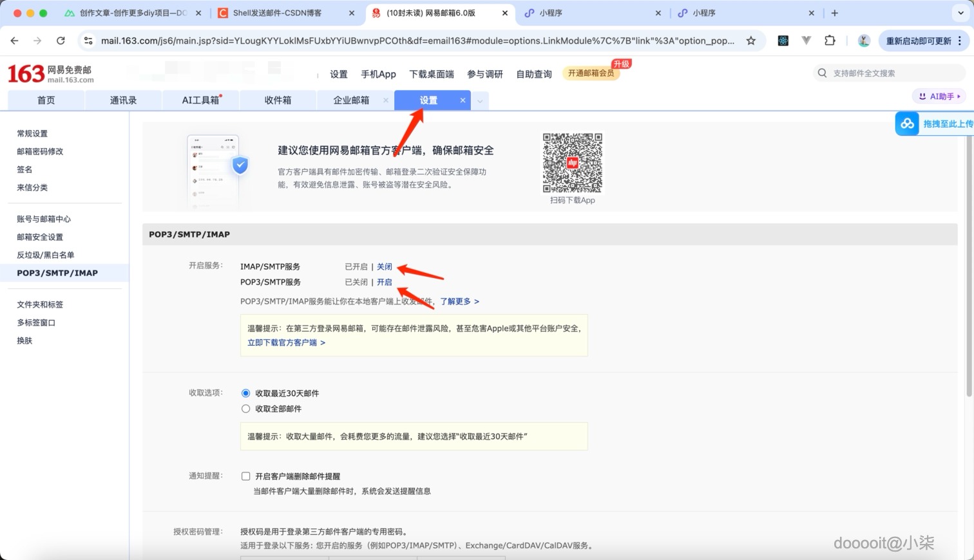Open the 开通邮箱会员 upgrade badge

[590, 73]
